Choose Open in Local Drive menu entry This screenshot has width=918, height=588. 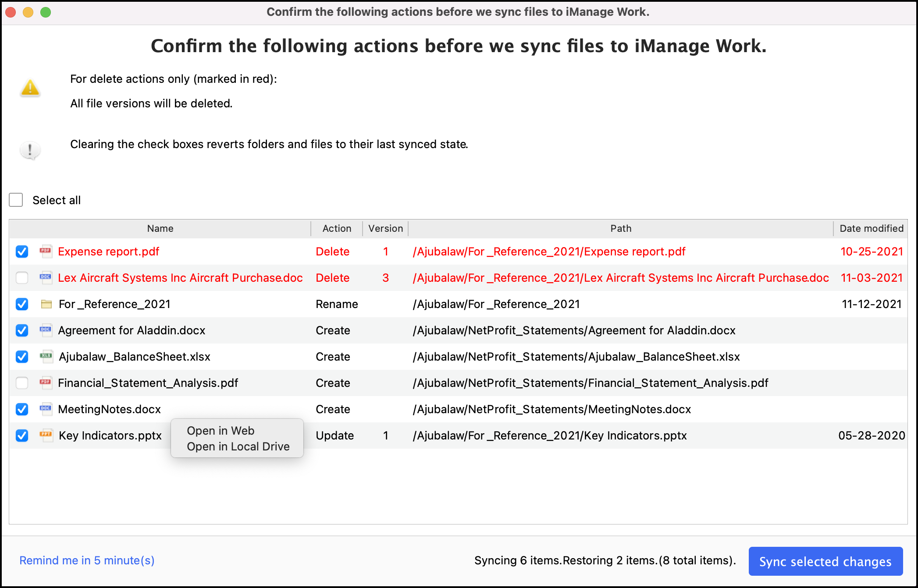click(x=238, y=446)
